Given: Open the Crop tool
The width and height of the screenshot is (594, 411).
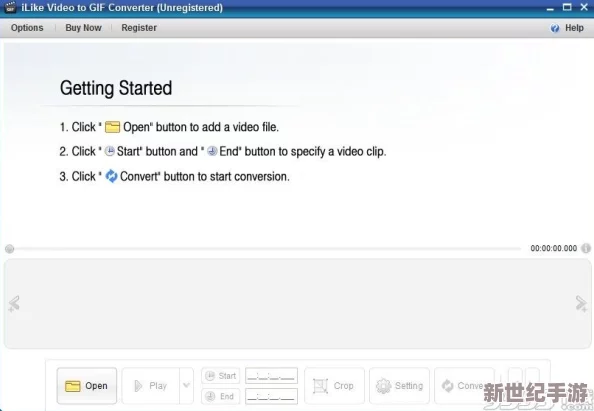Looking at the screenshot, I should pyautogui.click(x=334, y=386).
